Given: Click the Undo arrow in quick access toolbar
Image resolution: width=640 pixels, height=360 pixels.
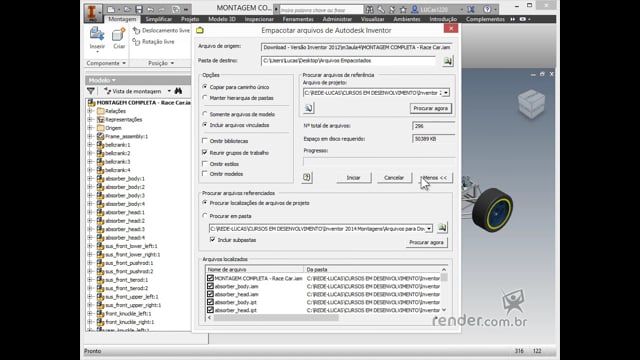Looking at the screenshot, I should pyautogui.click(x=150, y=9).
